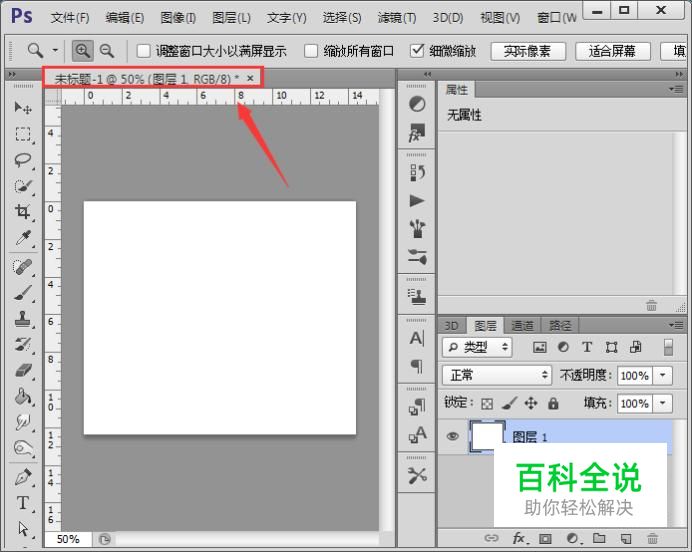
Task: Select the Rectangular Marquee tool
Action: (x=23, y=134)
